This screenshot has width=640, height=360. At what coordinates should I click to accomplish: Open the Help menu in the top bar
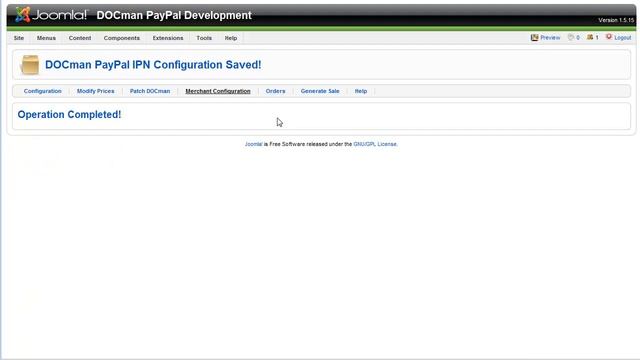point(231,38)
